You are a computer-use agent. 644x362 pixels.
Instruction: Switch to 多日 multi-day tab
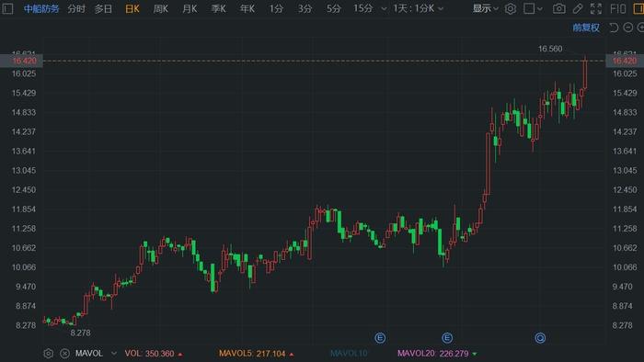tap(103, 8)
